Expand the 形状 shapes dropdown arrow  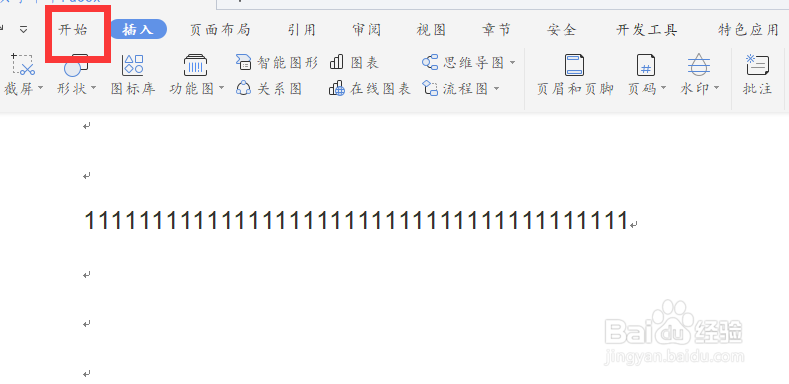[94, 89]
